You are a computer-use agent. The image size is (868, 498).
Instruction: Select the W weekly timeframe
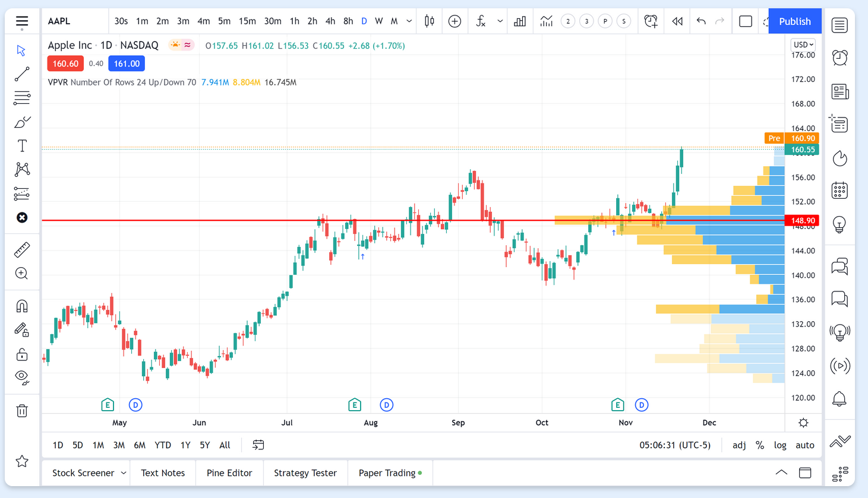[x=379, y=21]
